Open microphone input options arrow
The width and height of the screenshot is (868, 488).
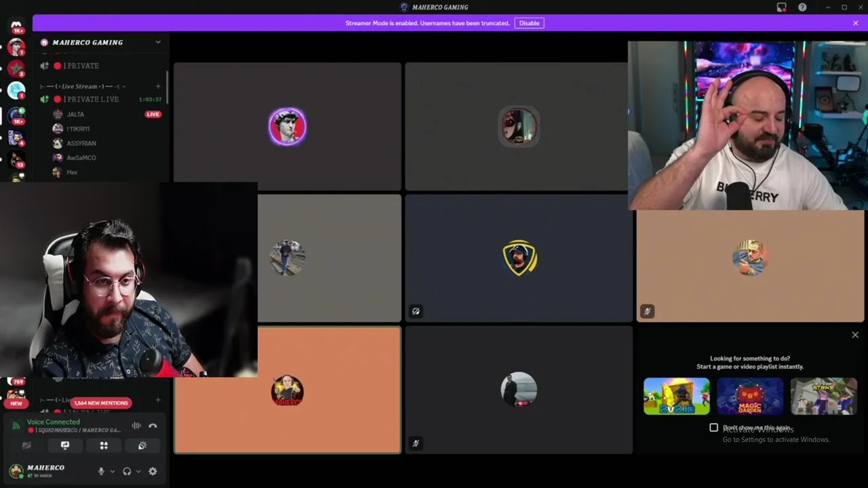[112, 471]
